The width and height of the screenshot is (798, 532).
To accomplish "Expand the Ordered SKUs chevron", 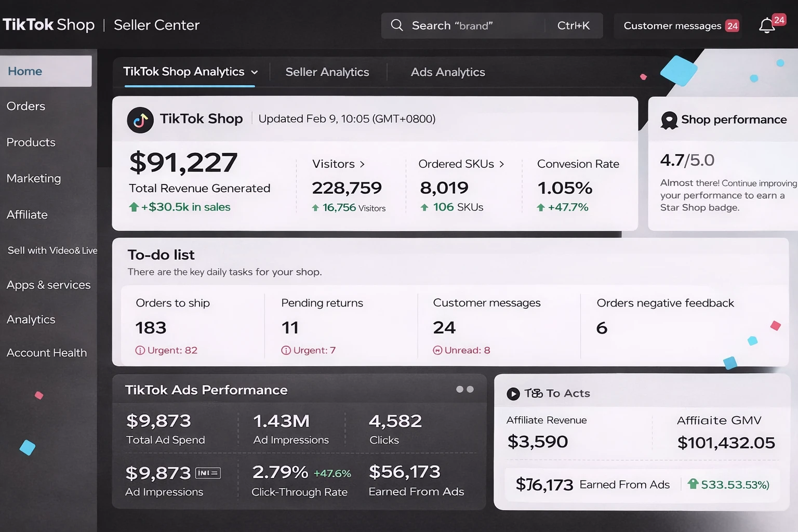I will (501, 164).
